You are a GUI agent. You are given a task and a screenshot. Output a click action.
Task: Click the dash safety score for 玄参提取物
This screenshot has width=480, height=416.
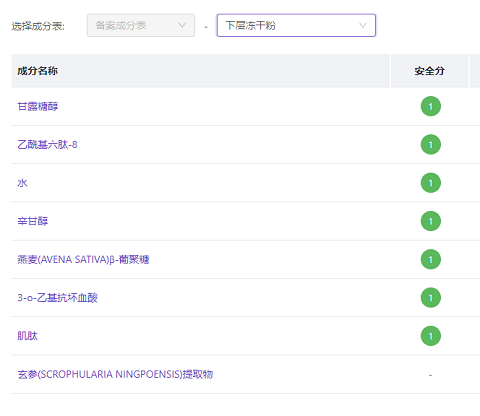pyautogui.click(x=430, y=375)
